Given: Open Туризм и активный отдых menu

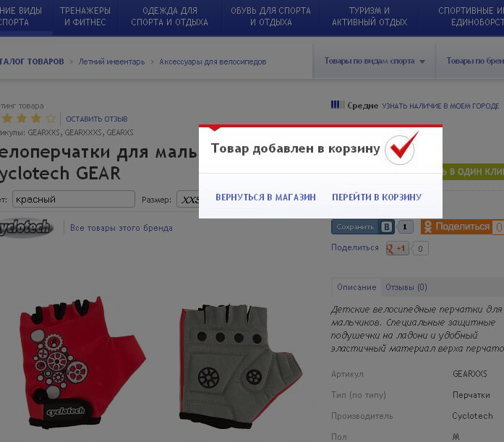Looking at the screenshot, I should pyautogui.click(x=370, y=17).
